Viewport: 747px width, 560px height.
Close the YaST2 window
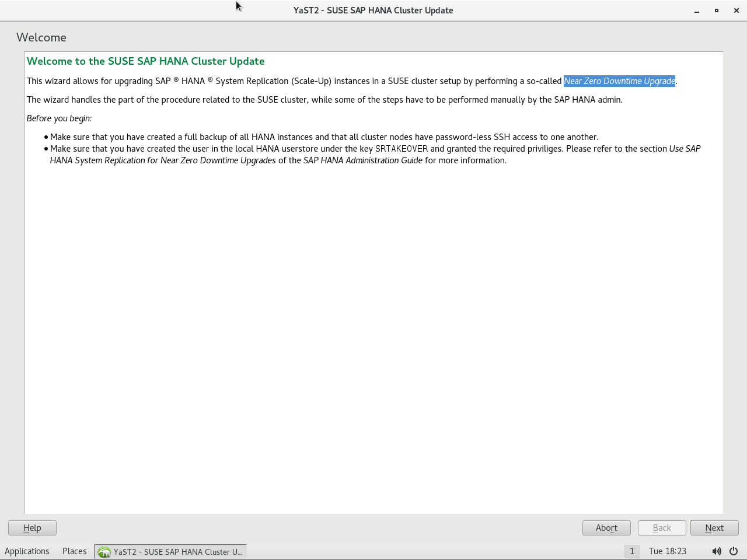click(736, 10)
